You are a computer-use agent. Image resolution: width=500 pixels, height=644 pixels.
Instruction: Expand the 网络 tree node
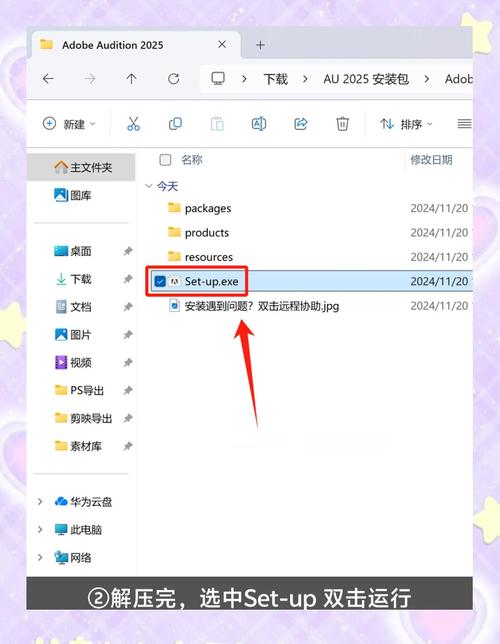(40, 558)
